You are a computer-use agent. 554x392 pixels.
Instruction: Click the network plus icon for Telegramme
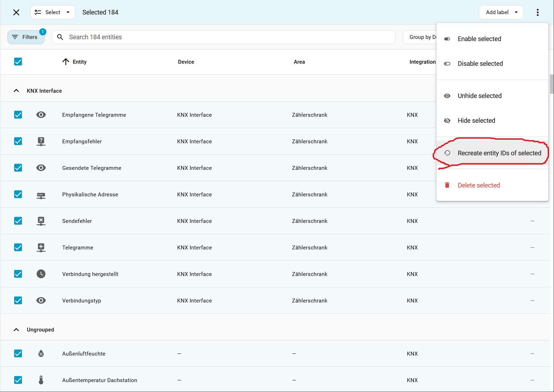click(41, 248)
